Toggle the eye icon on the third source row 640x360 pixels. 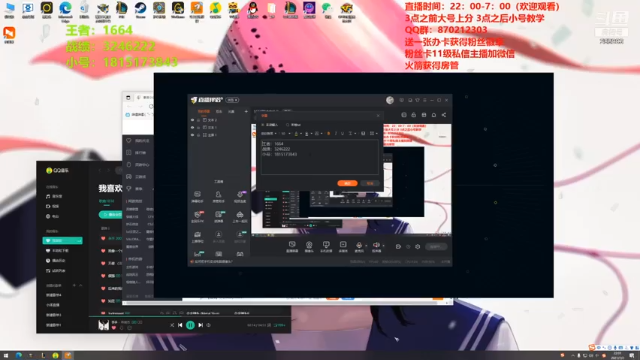coord(193,135)
